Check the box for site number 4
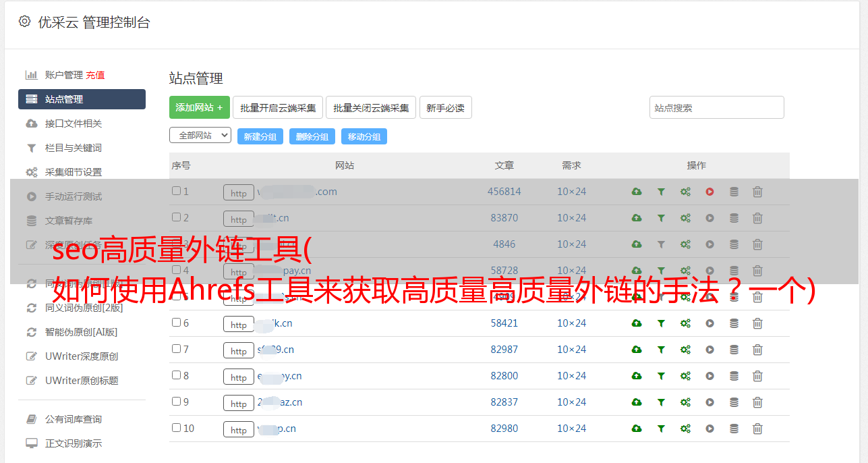Image resolution: width=868 pixels, height=463 pixels. (176, 270)
